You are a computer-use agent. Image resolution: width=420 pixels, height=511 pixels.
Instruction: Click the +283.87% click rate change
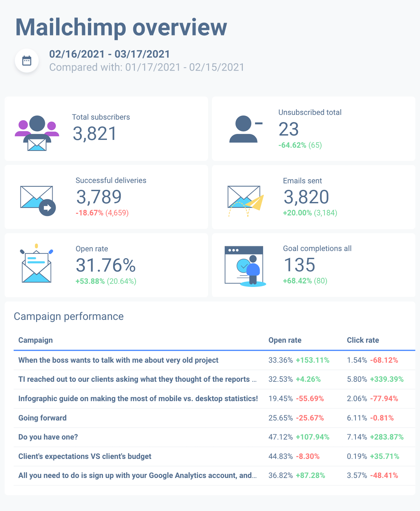click(x=387, y=437)
